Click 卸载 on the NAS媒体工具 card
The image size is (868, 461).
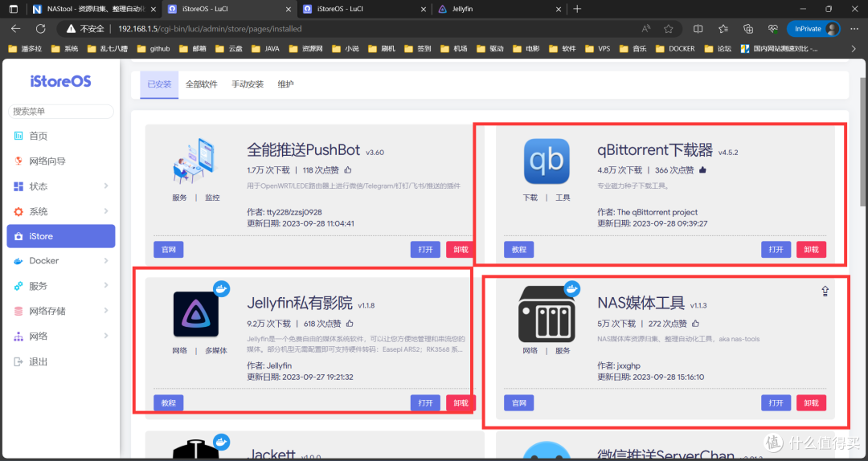point(811,403)
